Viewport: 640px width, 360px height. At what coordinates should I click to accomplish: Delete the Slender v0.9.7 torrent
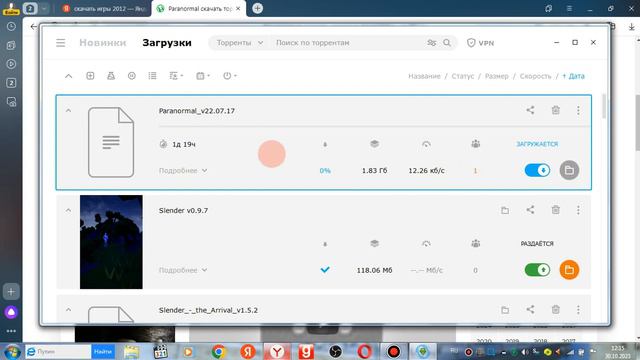pos(556,210)
